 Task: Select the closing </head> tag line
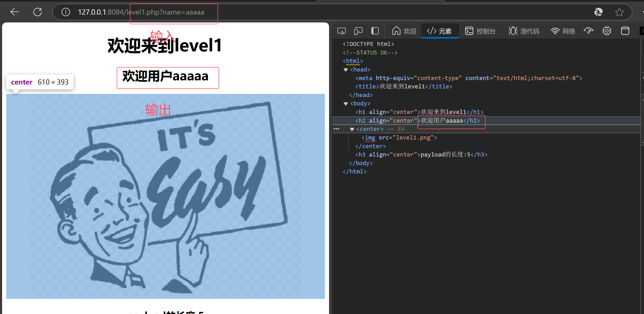pos(361,95)
